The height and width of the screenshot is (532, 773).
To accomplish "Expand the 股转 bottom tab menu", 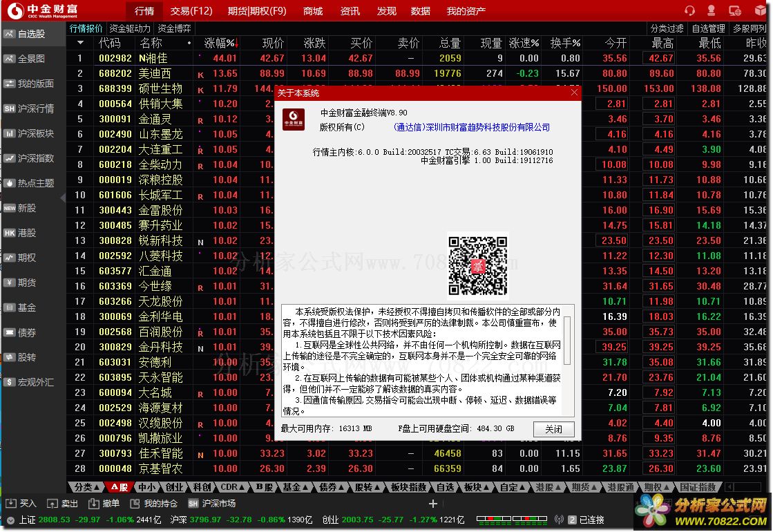I will pyautogui.click(x=368, y=487).
